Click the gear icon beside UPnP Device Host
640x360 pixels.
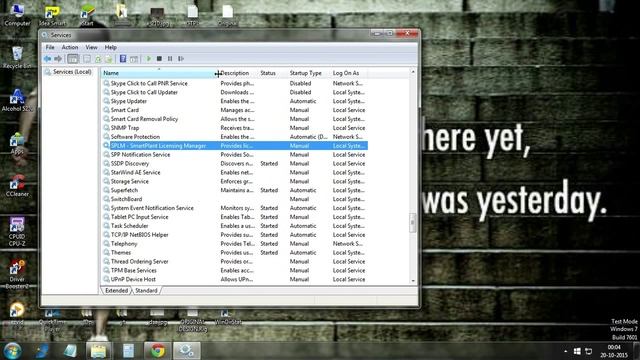[x=106, y=280]
